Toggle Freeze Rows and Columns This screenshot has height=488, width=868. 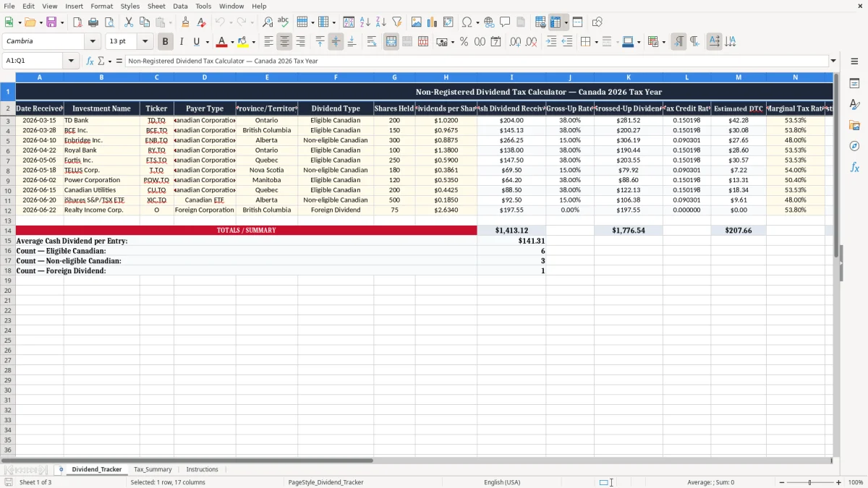click(x=556, y=22)
